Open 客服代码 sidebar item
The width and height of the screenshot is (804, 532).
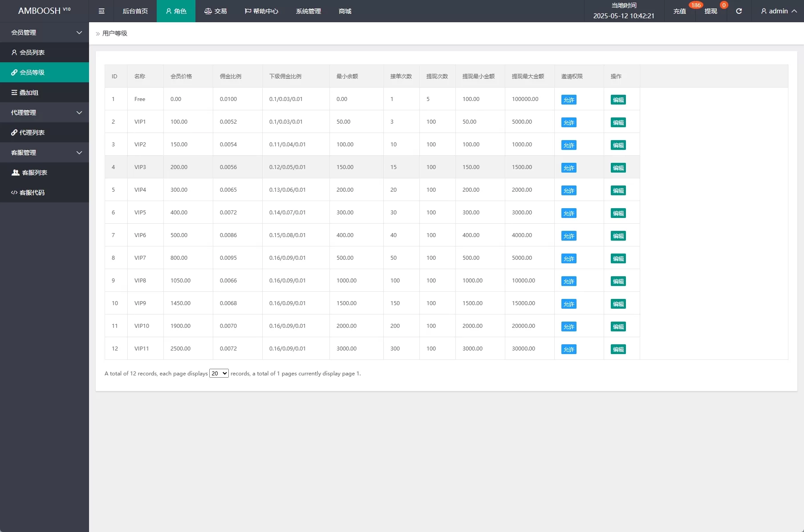tap(32, 193)
